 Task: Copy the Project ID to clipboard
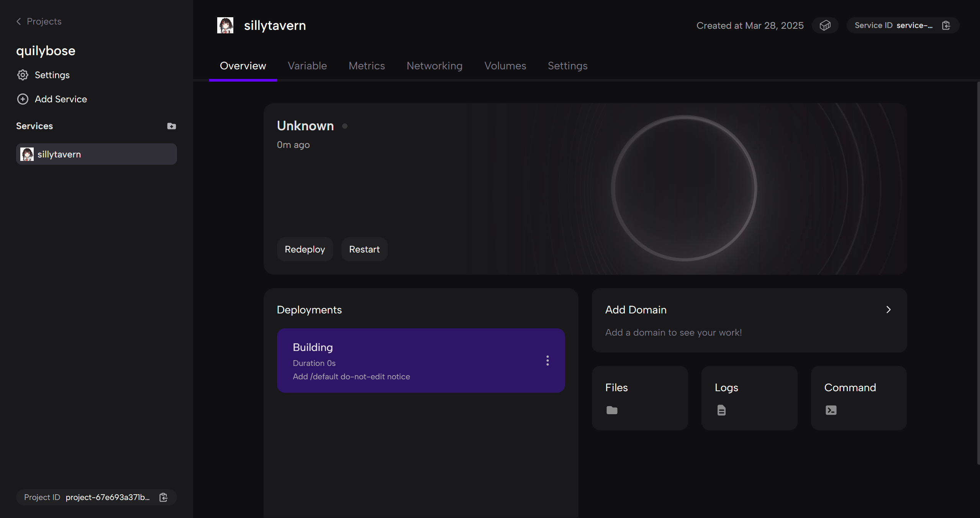[164, 497]
